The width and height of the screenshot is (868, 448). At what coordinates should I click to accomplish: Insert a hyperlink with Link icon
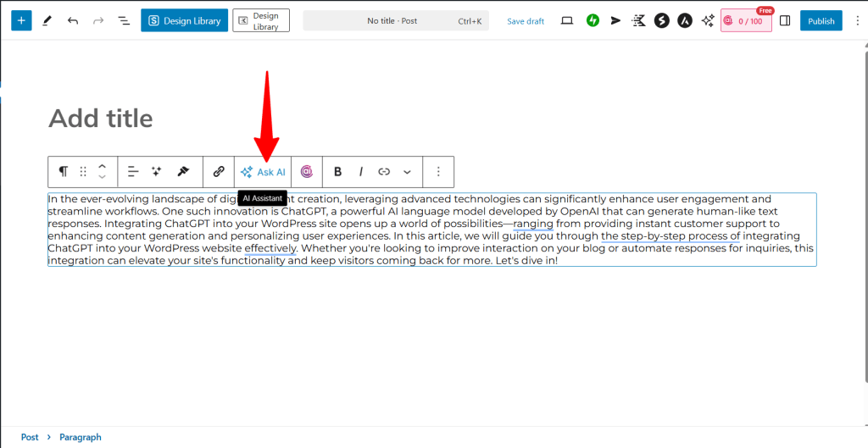(384, 171)
